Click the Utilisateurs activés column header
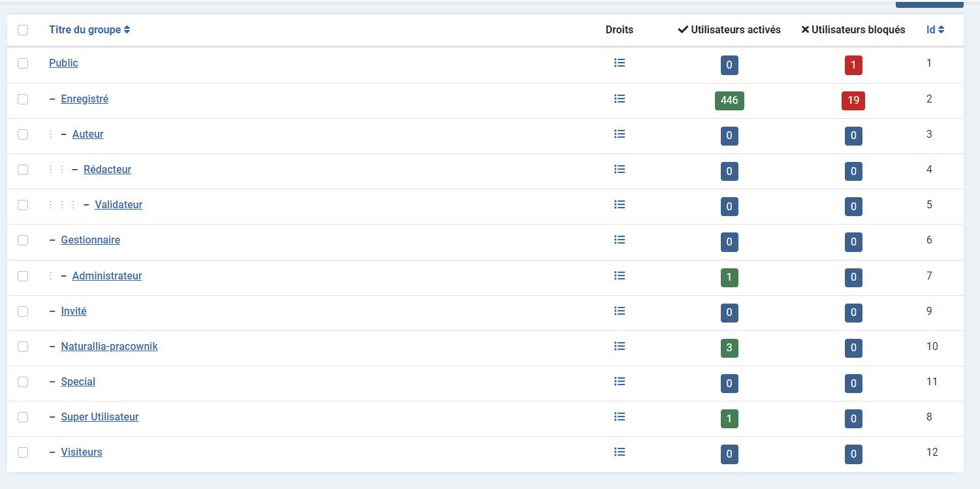This screenshot has width=980, height=489. pyautogui.click(x=729, y=29)
